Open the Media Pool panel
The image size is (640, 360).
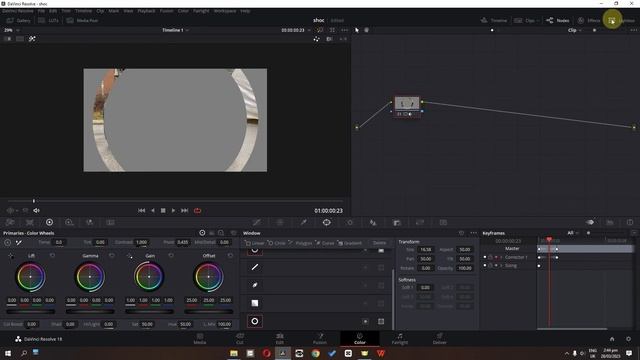[x=82, y=20]
